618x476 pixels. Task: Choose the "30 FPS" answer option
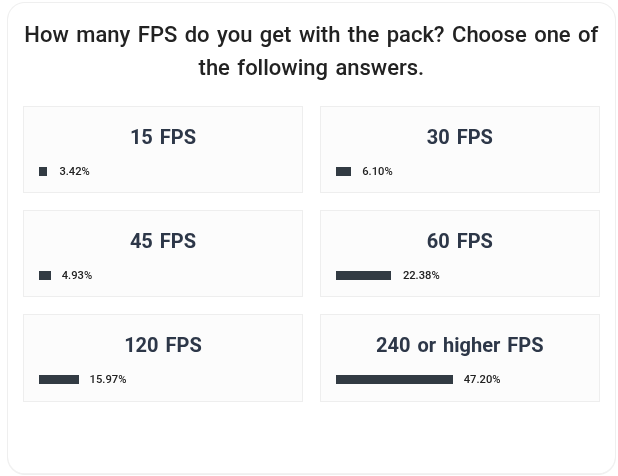459,137
